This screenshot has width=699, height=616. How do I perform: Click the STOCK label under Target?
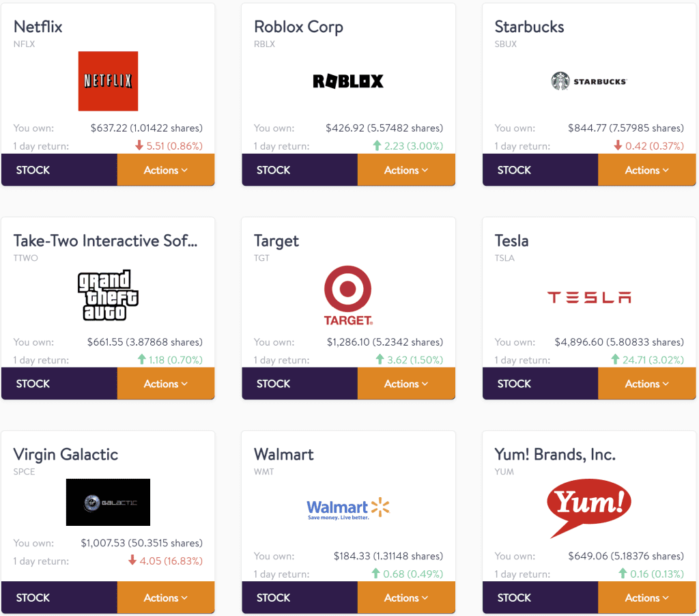click(x=274, y=384)
